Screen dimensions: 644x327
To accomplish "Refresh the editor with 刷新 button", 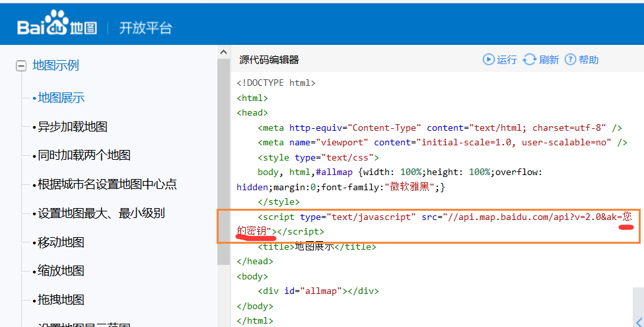I will pos(540,59).
